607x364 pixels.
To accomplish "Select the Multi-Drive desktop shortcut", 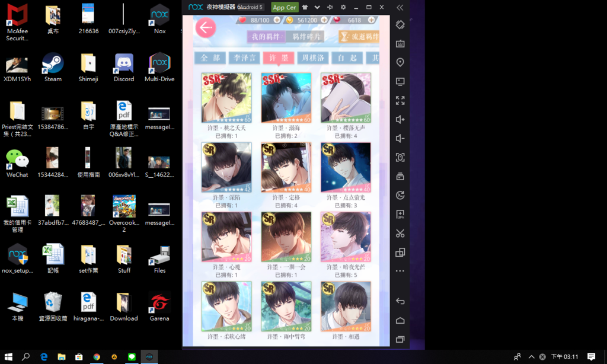I will [x=159, y=68].
